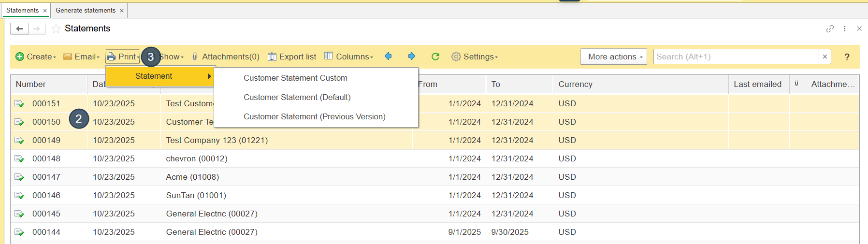This screenshot has height=244, width=868.
Task: Click into the Search (Alt+1) field
Action: pyautogui.click(x=736, y=57)
